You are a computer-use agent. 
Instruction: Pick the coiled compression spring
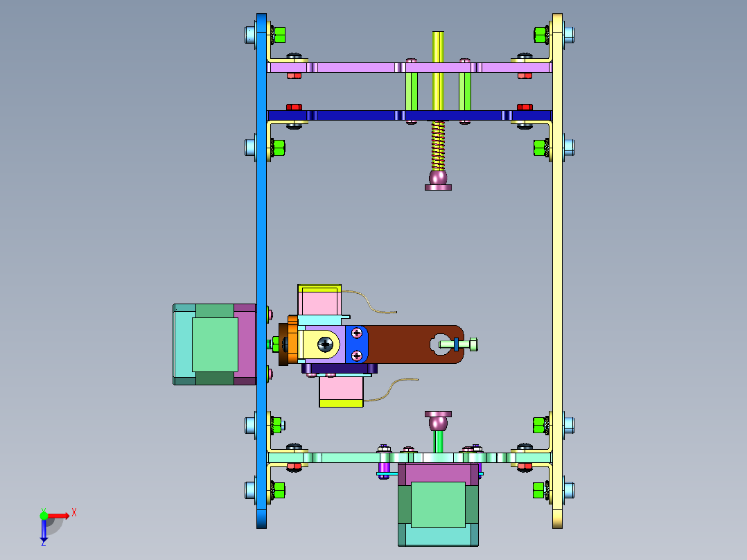pos(438,146)
